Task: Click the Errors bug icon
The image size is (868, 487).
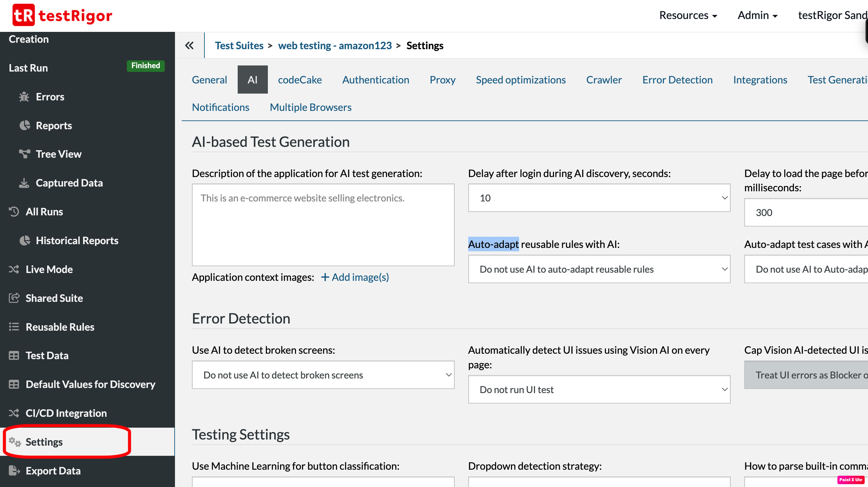Action: pos(24,97)
